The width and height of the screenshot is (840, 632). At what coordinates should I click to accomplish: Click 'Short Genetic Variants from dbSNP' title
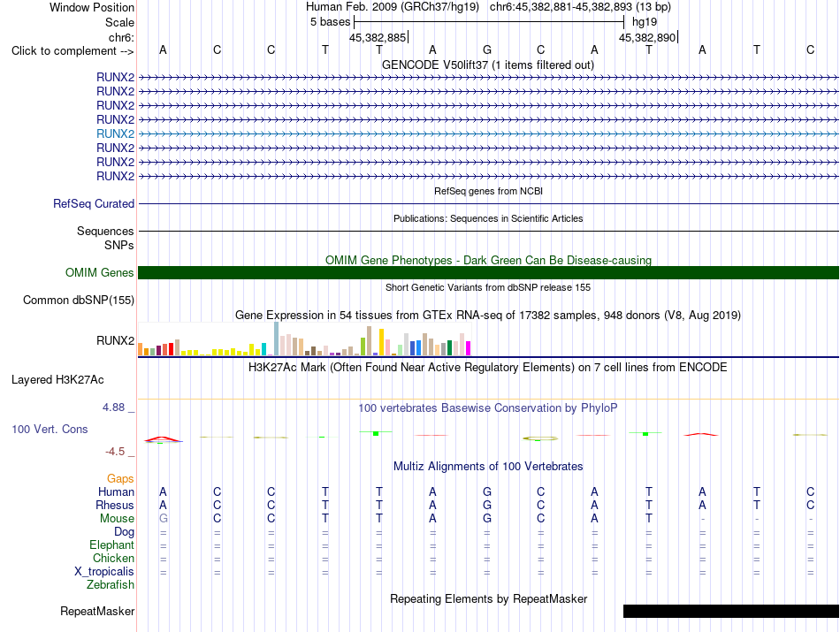(x=488, y=287)
